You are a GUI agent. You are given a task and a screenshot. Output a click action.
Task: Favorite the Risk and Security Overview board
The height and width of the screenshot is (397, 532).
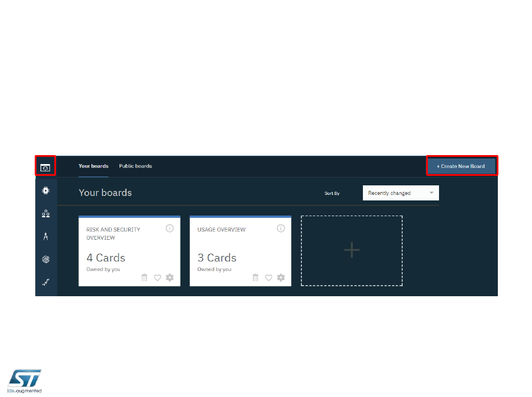(x=157, y=278)
